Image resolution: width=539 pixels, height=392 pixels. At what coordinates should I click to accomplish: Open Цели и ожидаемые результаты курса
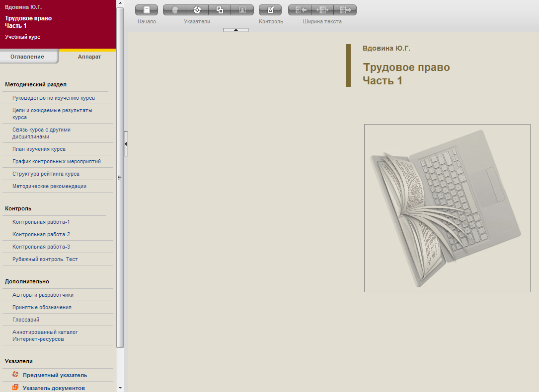(x=52, y=114)
